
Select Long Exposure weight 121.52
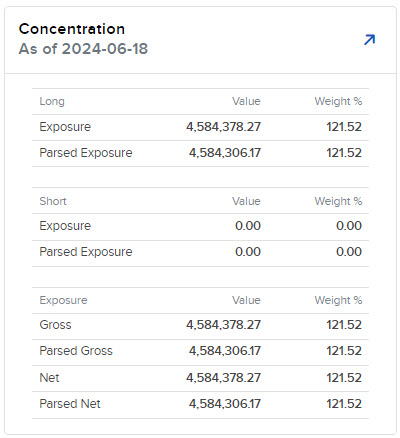point(344,127)
